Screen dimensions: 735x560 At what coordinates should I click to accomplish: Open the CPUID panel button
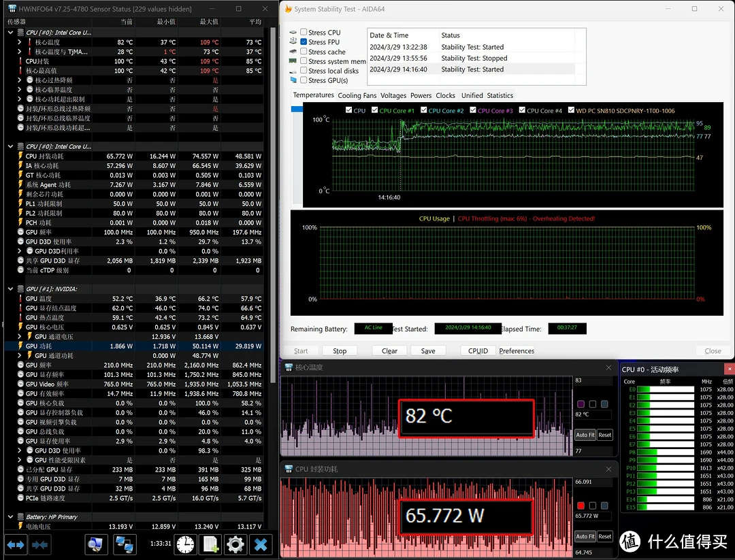point(478,351)
